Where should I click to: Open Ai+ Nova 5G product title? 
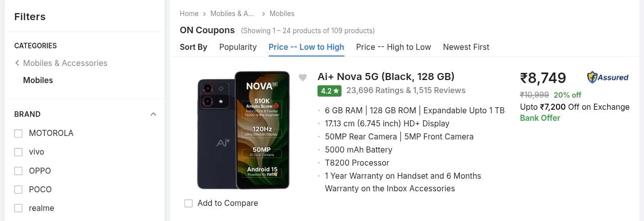pos(386,77)
